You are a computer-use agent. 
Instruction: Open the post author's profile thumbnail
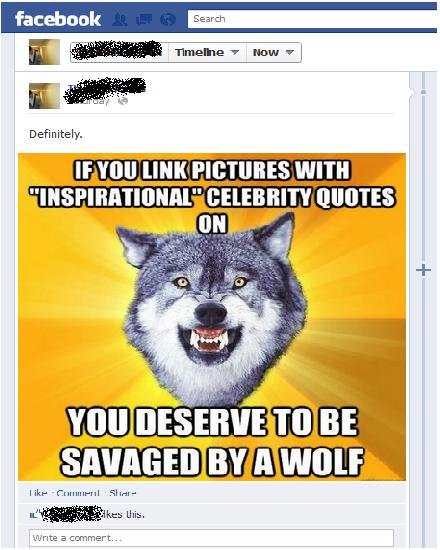click(x=44, y=96)
